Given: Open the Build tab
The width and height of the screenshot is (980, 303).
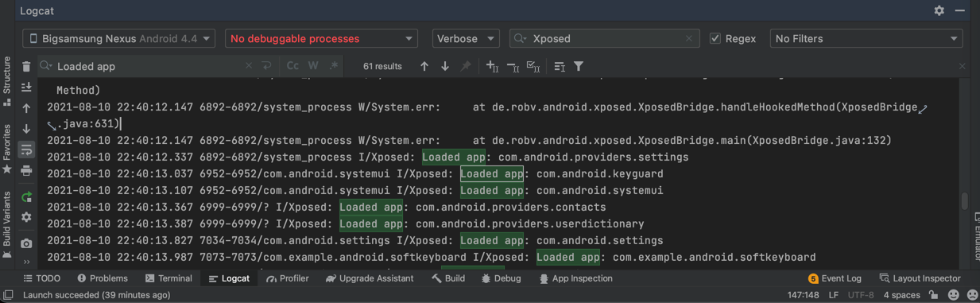Looking at the screenshot, I should point(448,278).
